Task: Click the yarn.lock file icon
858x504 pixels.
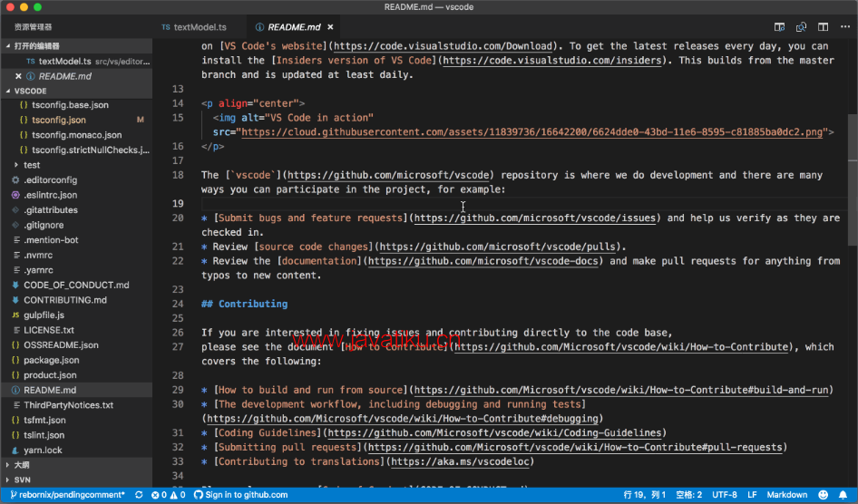Action: (15, 450)
